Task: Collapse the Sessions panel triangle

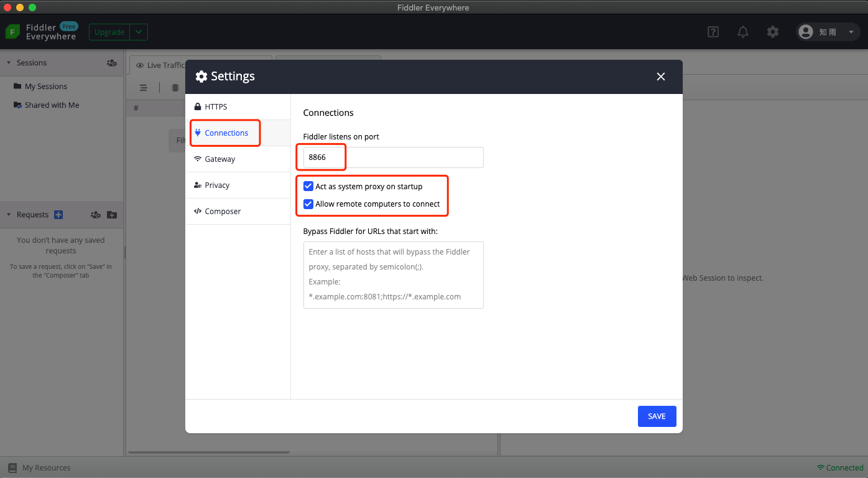Action: [9, 63]
